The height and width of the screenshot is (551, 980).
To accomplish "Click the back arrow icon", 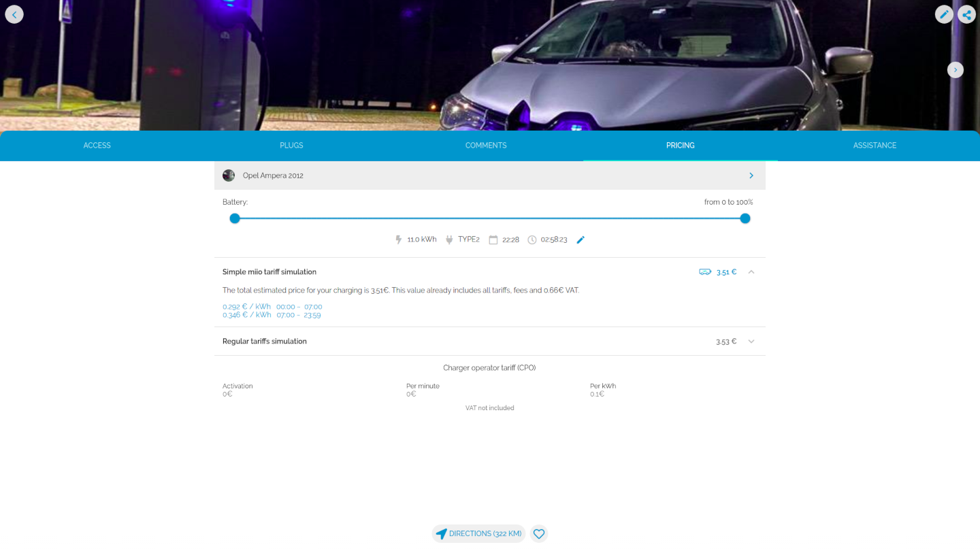I will [x=14, y=14].
